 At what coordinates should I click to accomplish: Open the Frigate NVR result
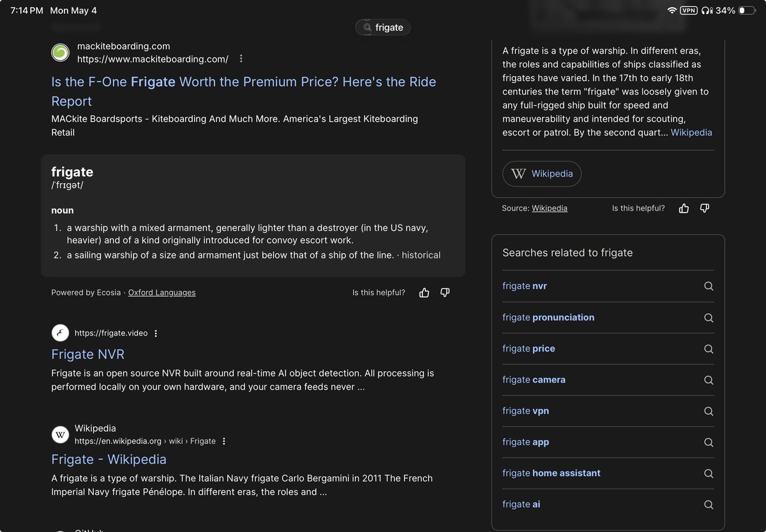click(x=88, y=354)
